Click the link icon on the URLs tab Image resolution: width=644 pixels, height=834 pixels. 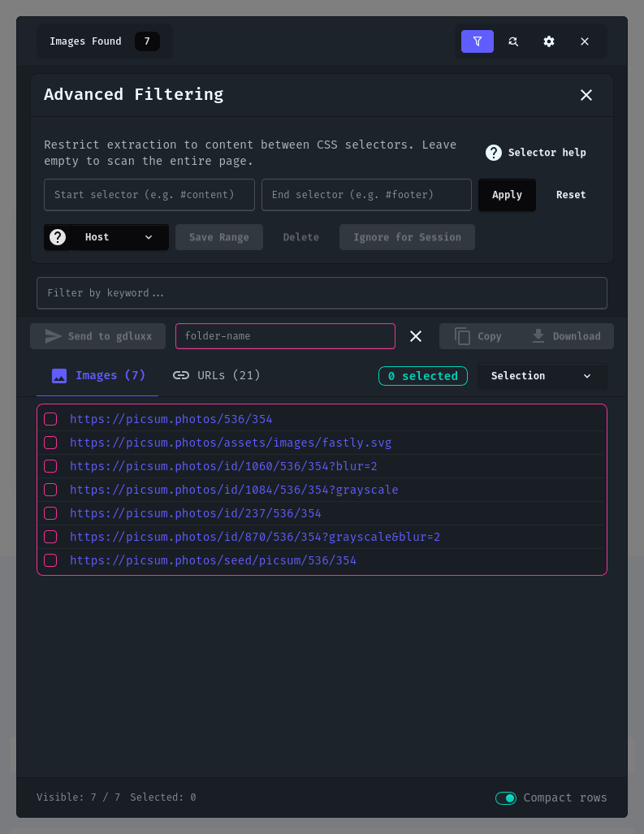181,375
